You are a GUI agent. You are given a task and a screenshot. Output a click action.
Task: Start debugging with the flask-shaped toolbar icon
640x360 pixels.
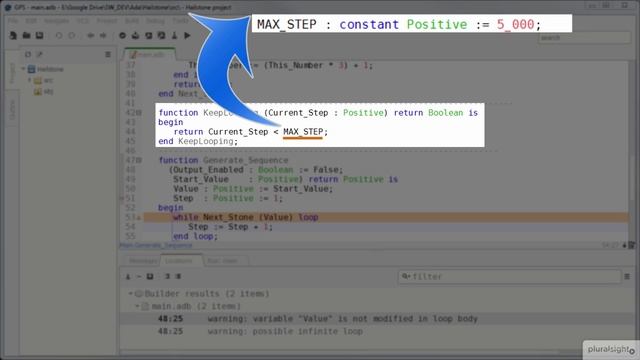click(x=174, y=36)
